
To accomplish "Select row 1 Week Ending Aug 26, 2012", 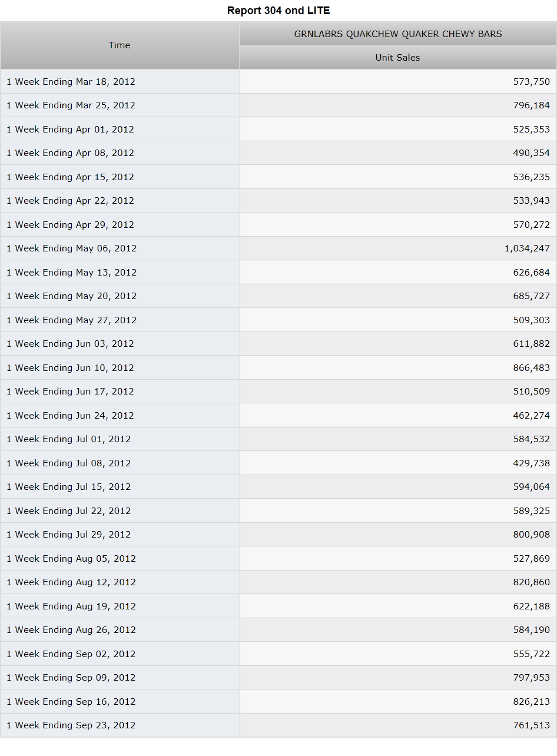I will [x=278, y=630].
